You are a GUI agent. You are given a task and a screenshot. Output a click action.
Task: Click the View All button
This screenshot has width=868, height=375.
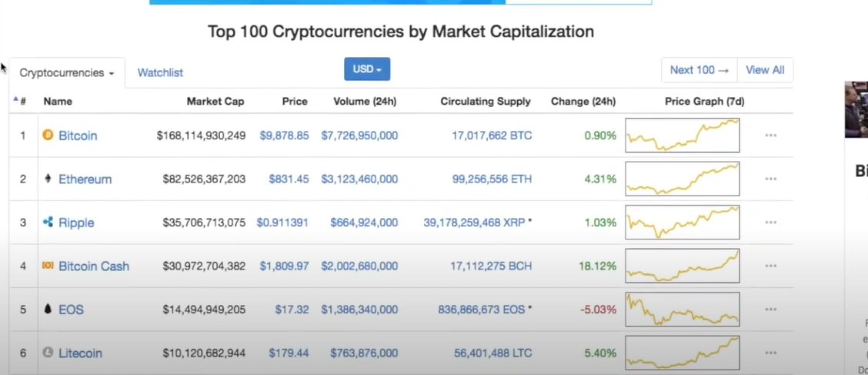click(765, 70)
